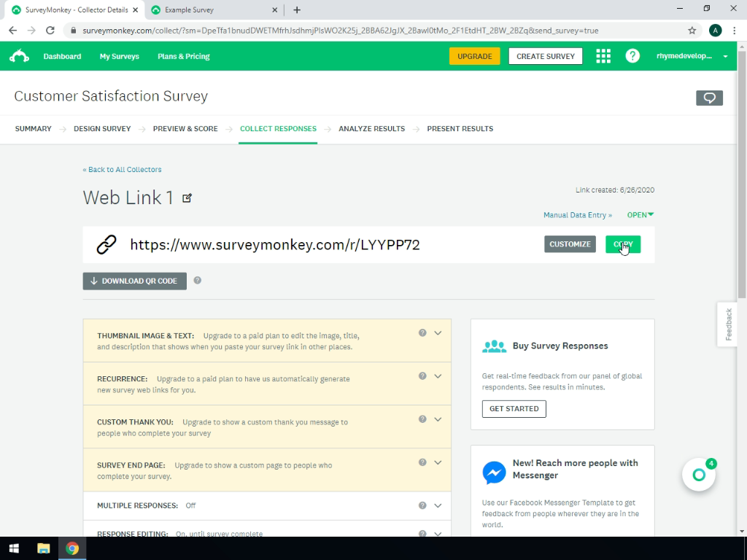Select Collect Responses step
This screenshot has height=560, width=747.
(x=278, y=129)
